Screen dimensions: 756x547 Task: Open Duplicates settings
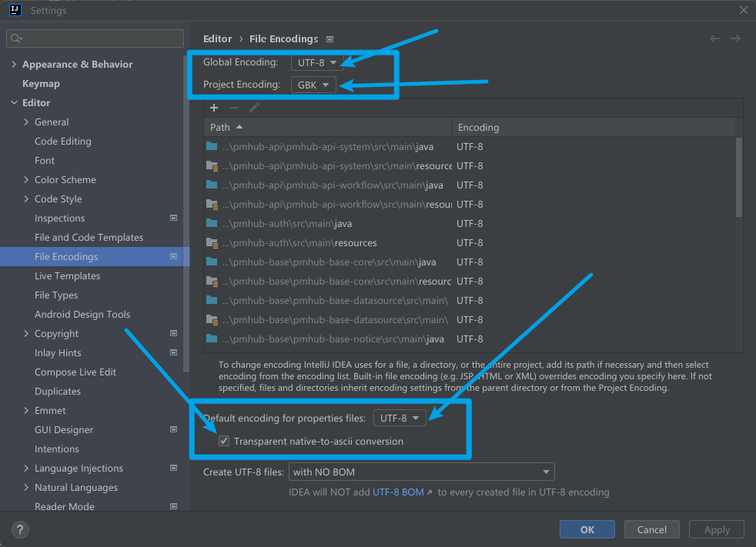58,392
